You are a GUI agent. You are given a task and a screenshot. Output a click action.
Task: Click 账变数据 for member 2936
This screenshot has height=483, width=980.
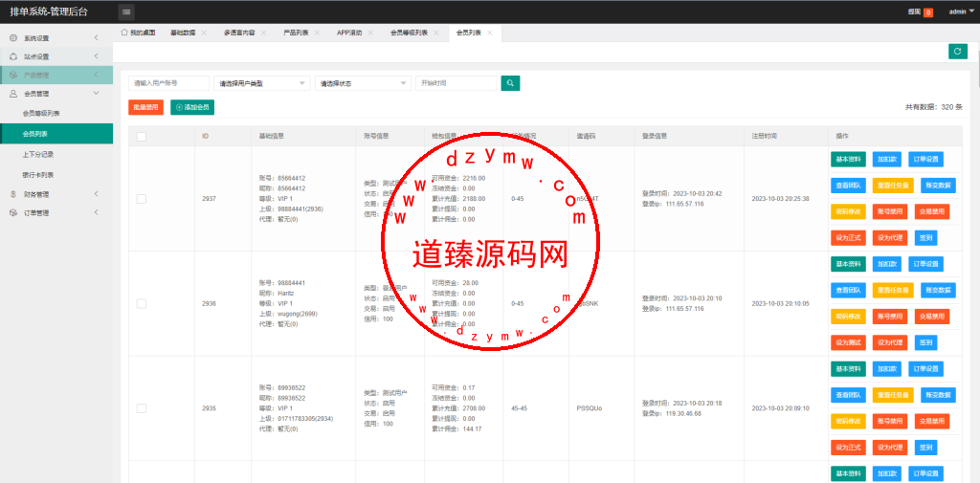(x=938, y=290)
